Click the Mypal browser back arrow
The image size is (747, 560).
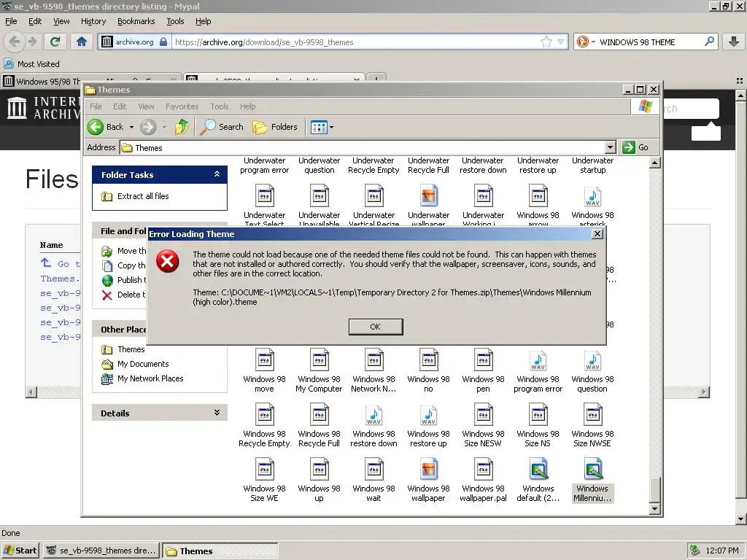[x=15, y=42]
